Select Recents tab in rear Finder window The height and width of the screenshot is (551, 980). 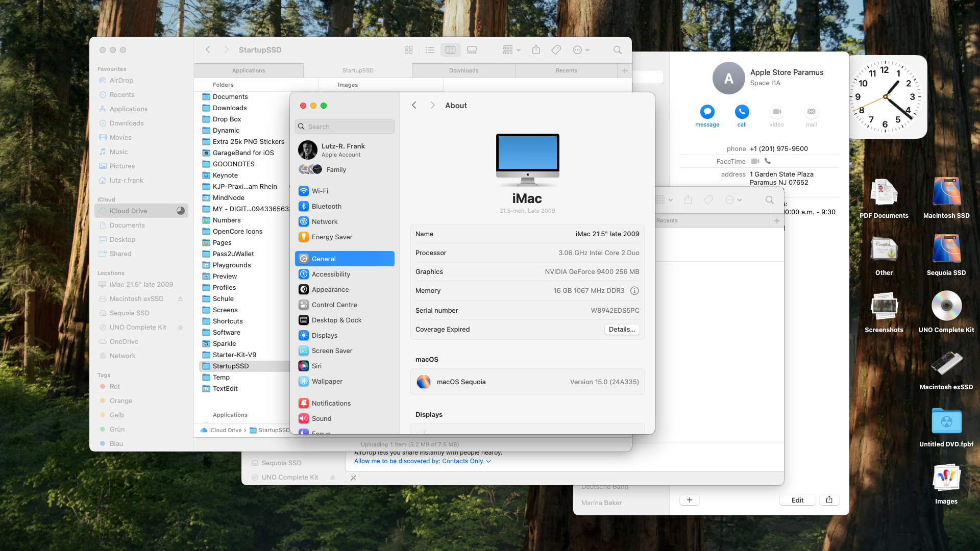tap(713, 220)
